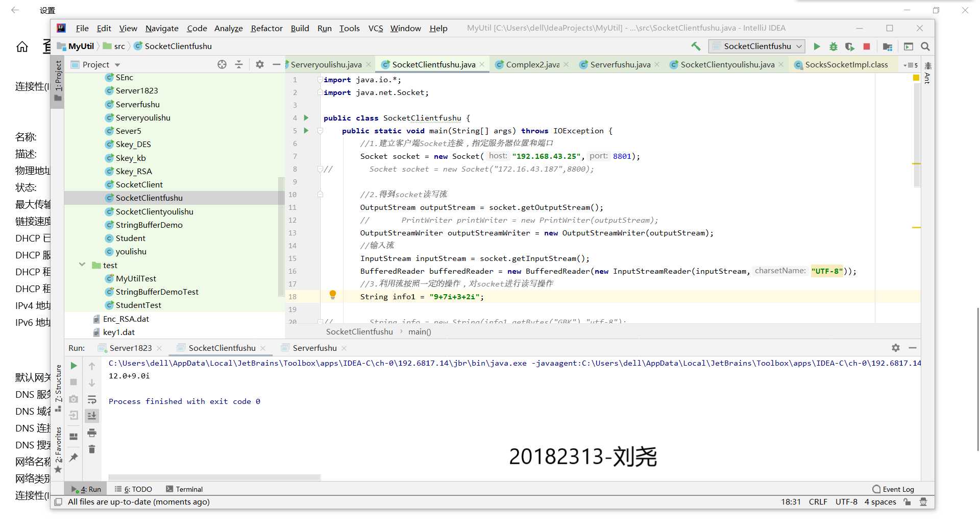Click Home icon in Settings window
Screen dimensions: 980x526
(x=22, y=47)
